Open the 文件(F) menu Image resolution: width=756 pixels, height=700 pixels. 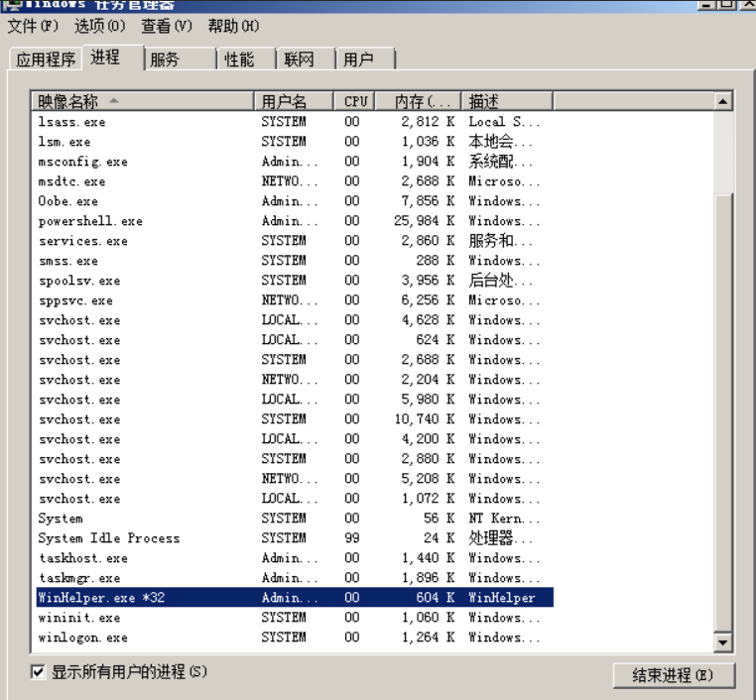[x=33, y=26]
